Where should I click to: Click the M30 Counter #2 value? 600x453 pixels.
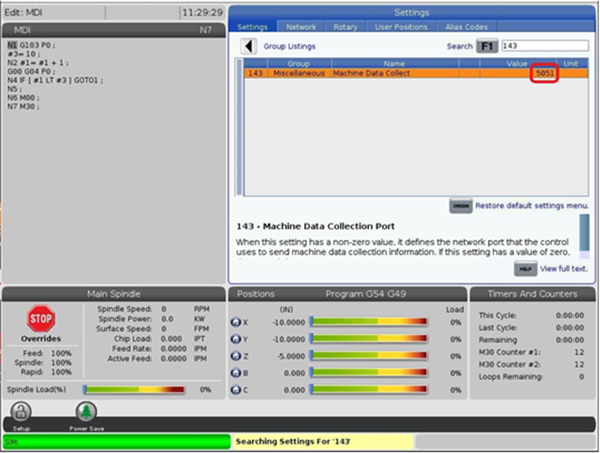coord(579,365)
